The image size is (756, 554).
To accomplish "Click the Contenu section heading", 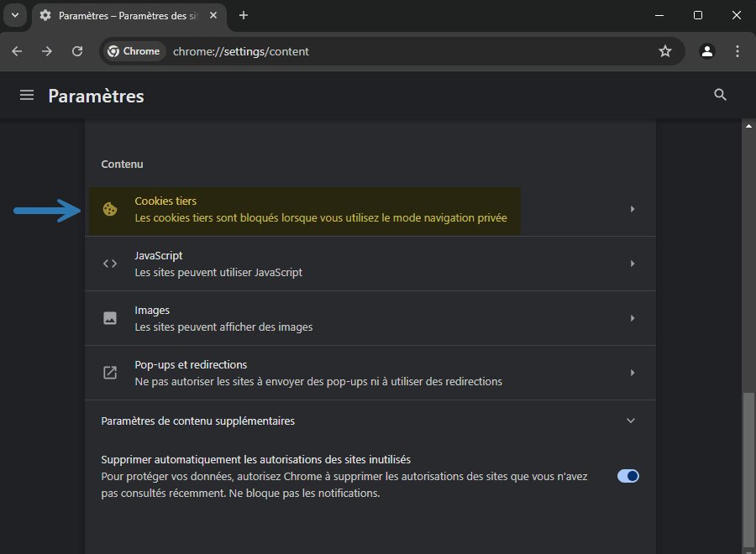I will 122,165.
